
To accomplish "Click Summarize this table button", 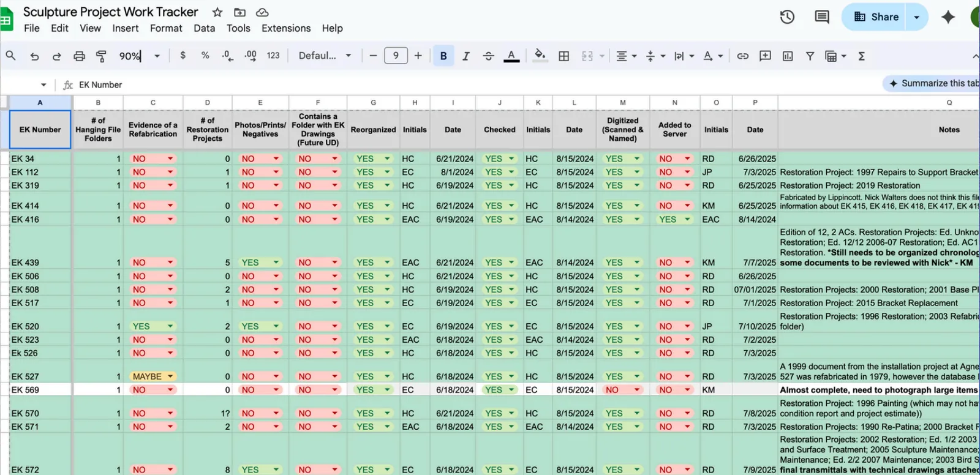I will tap(933, 83).
